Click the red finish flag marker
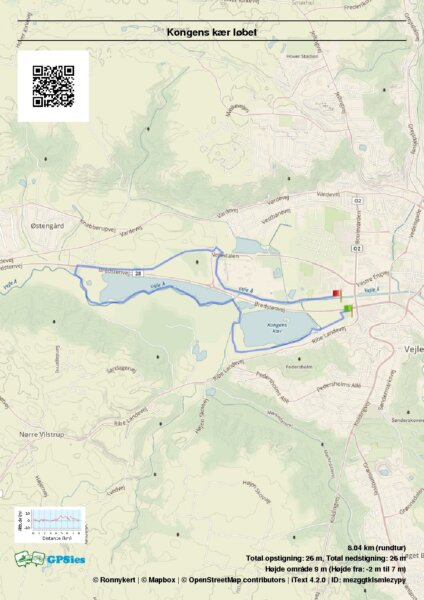The image size is (424, 600). (337, 295)
